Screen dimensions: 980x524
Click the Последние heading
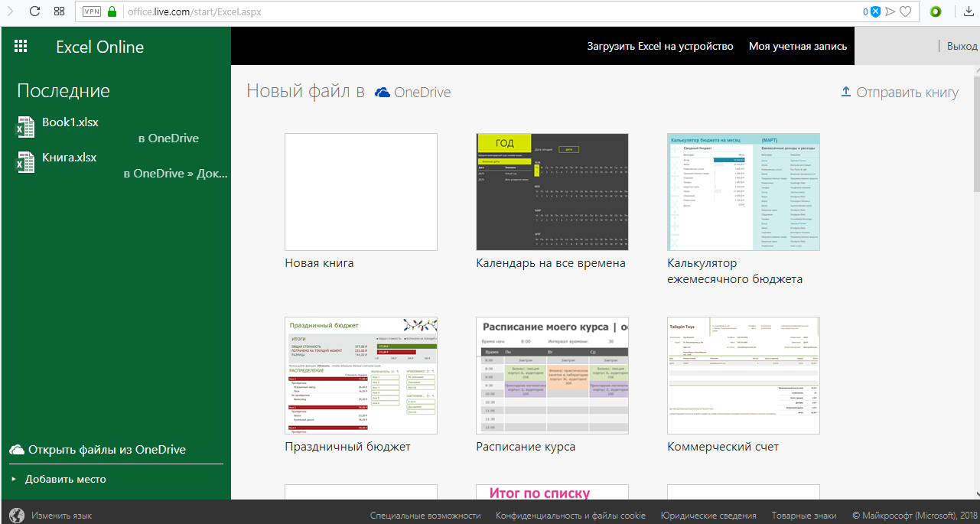(63, 91)
